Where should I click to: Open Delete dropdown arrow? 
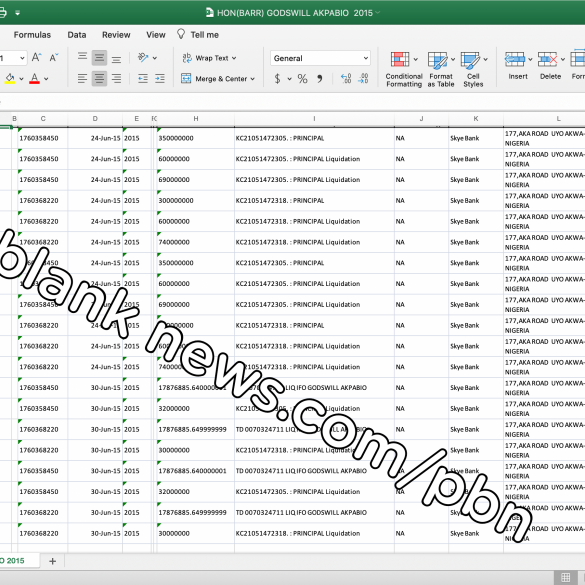(x=563, y=60)
